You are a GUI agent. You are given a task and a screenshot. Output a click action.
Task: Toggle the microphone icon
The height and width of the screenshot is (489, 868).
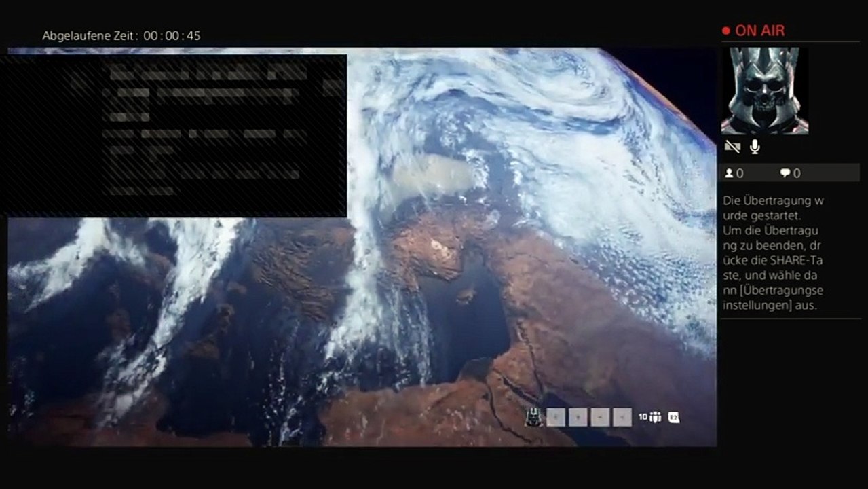click(755, 147)
